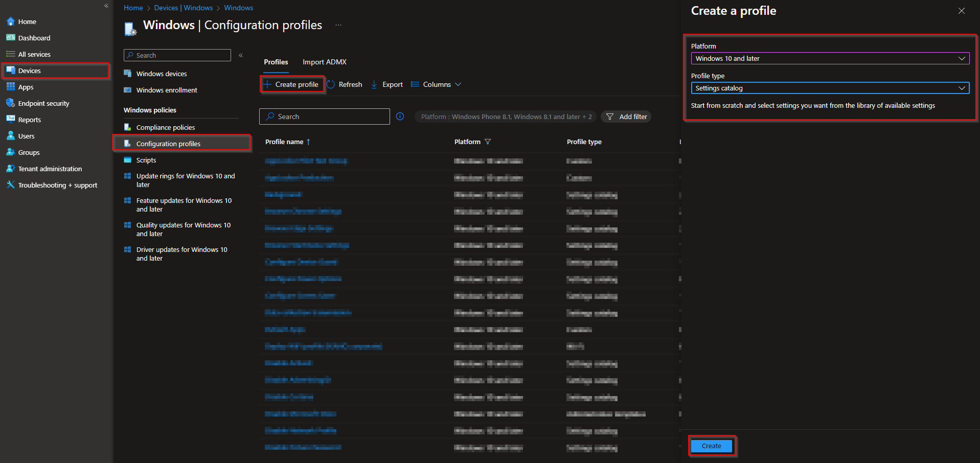Select the Compliance policies menu entry
This screenshot has height=463, width=980.
click(x=165, y=127)
